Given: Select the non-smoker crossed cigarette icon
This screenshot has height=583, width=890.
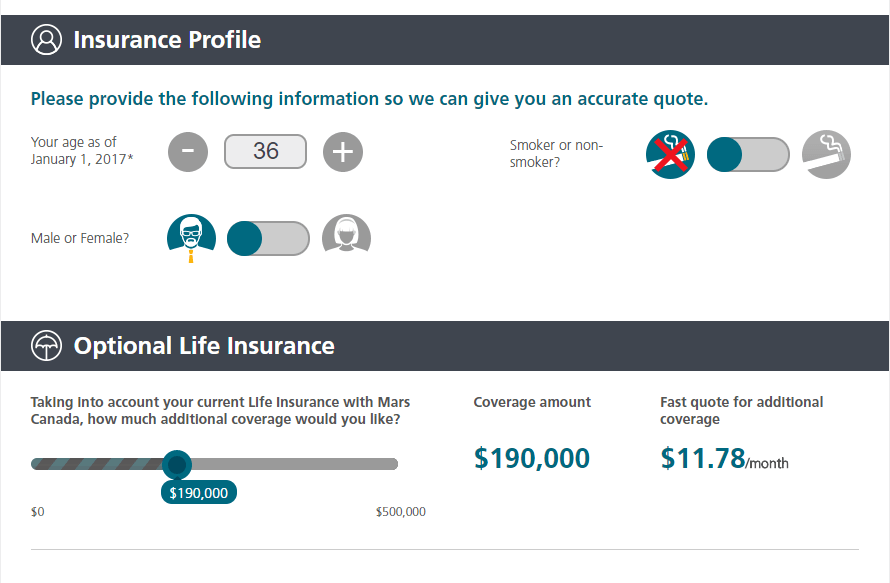Looking at the screenshot, I should pyautogui.click(x=670, y=154).
